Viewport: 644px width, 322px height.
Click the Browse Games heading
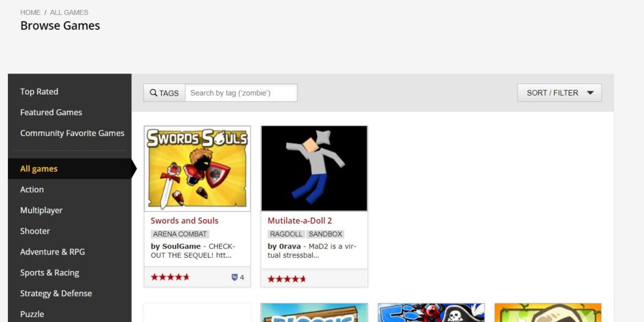tap(60, 26)
